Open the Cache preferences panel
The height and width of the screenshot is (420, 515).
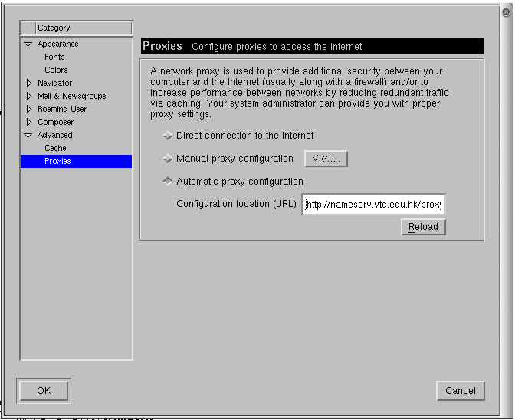pyautogui.click(x=55, y=148)
